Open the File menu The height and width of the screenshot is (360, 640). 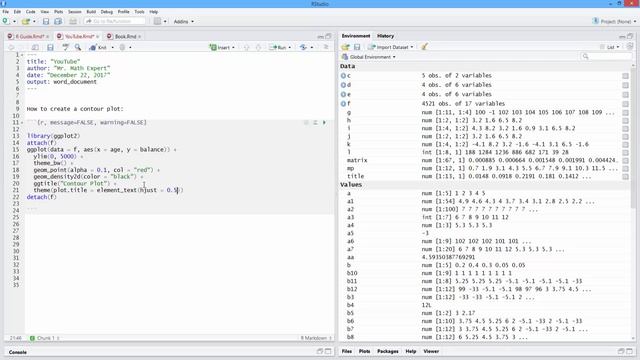click(5, 12)
